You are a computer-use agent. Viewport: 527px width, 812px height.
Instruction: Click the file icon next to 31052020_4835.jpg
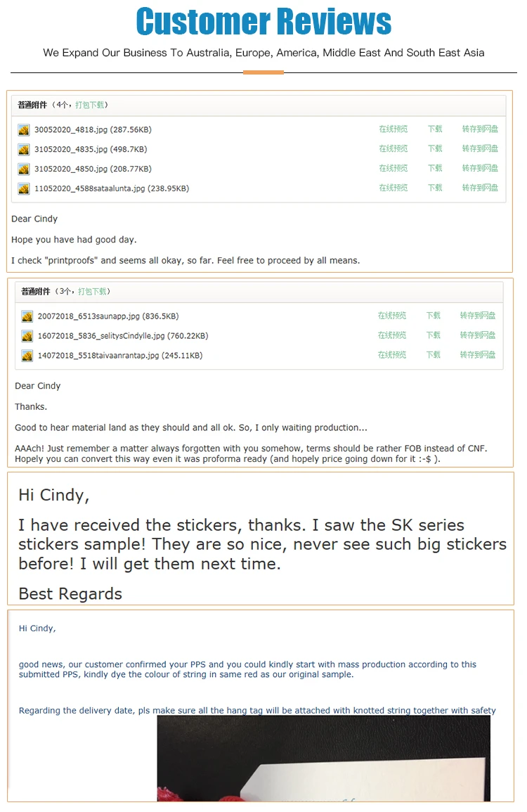click(24, 150)
